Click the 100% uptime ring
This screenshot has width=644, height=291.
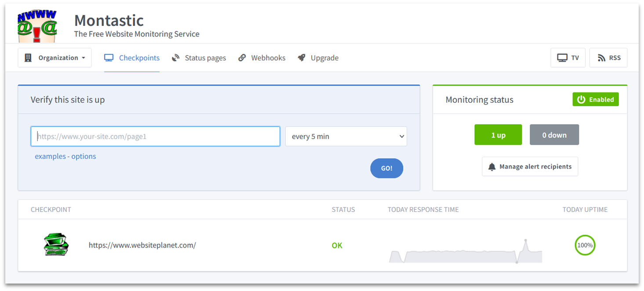click(585, 245)
